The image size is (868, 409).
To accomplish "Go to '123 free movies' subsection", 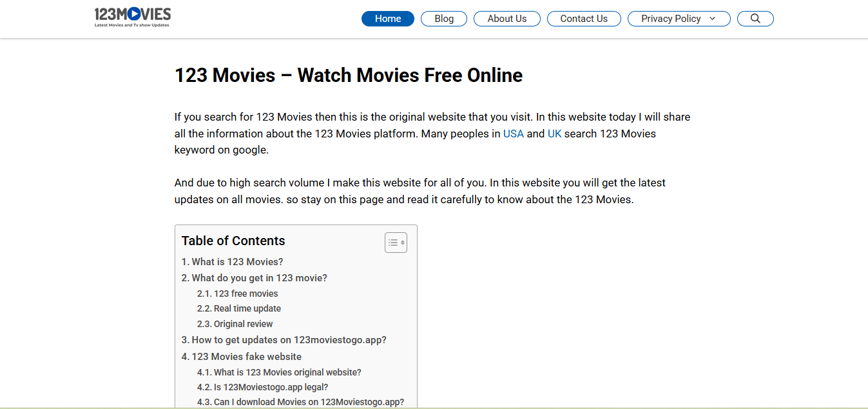I will click(x=237, y=293).
